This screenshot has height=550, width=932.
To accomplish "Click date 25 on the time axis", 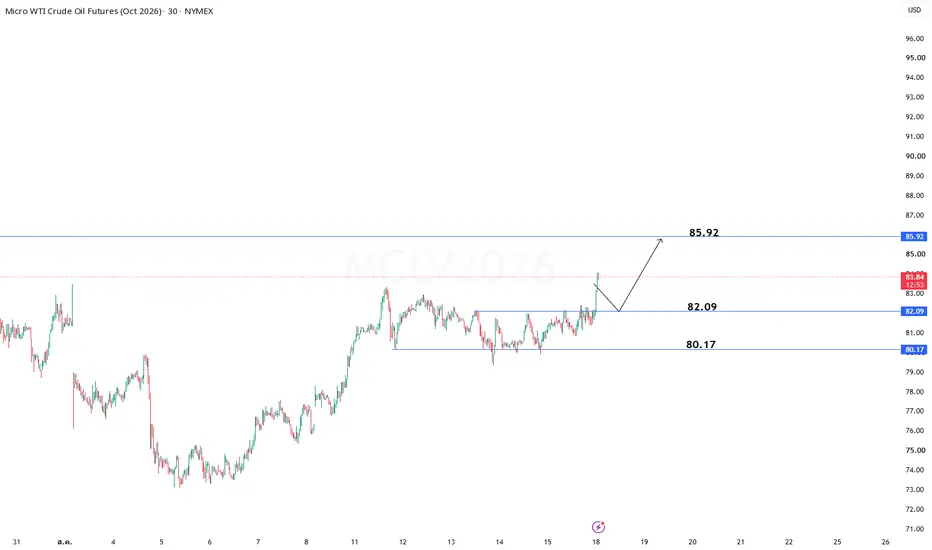I will 837,542.
